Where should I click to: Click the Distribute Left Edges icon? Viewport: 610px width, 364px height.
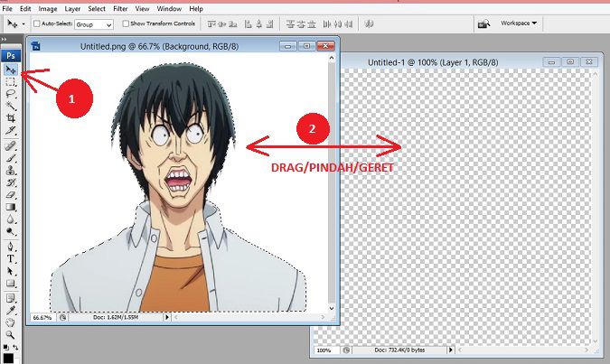coord(327,24)
